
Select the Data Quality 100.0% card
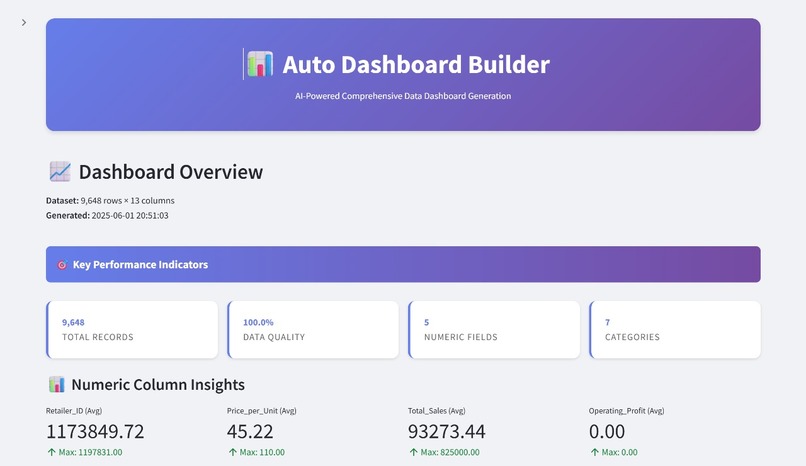[x=313, y=330]
